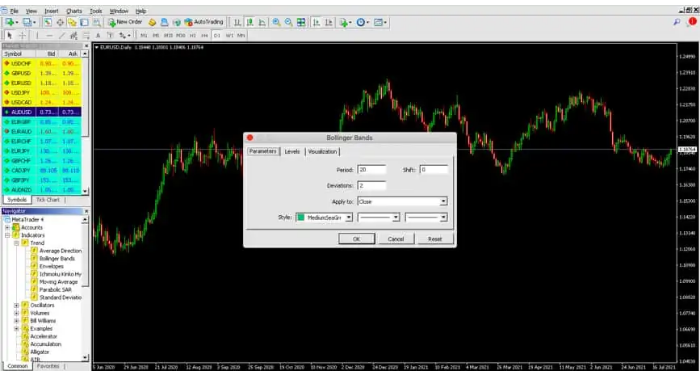Image resolution: width=700 pixels, height=376 pixels.
Task: Open the MediumSeaGreen color dropdown
Action: pyautogui.click(x=324, y=217)
